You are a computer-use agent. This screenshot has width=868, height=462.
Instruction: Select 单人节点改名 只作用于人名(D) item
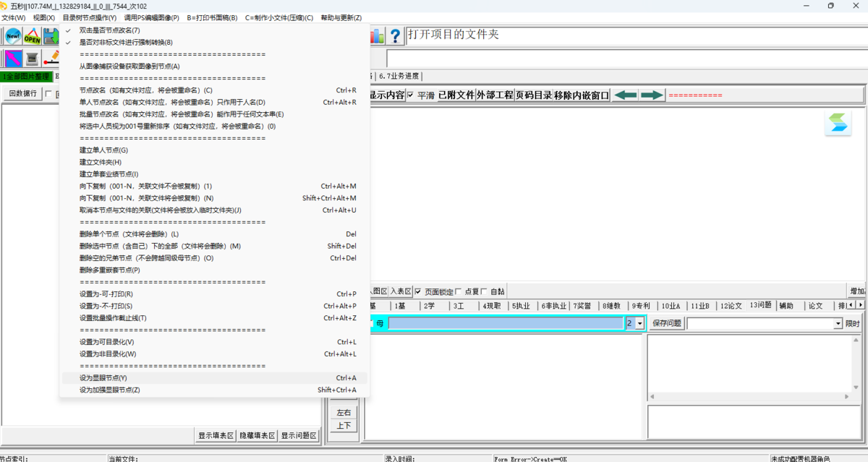(215, 102)
